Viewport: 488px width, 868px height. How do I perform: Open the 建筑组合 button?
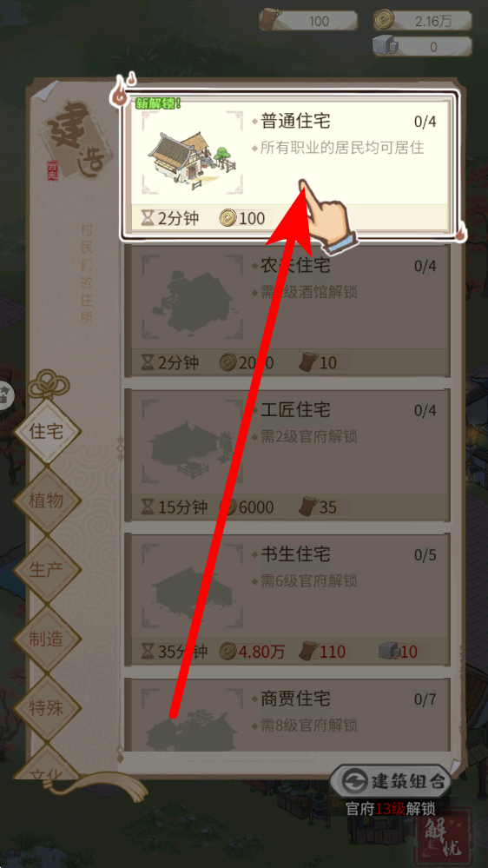coord(390,781)
